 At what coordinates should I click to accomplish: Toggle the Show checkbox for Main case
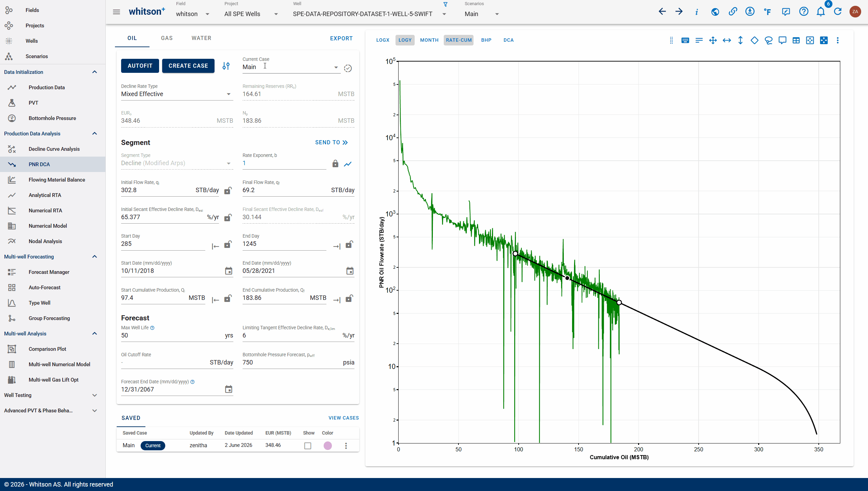[308, 446]
